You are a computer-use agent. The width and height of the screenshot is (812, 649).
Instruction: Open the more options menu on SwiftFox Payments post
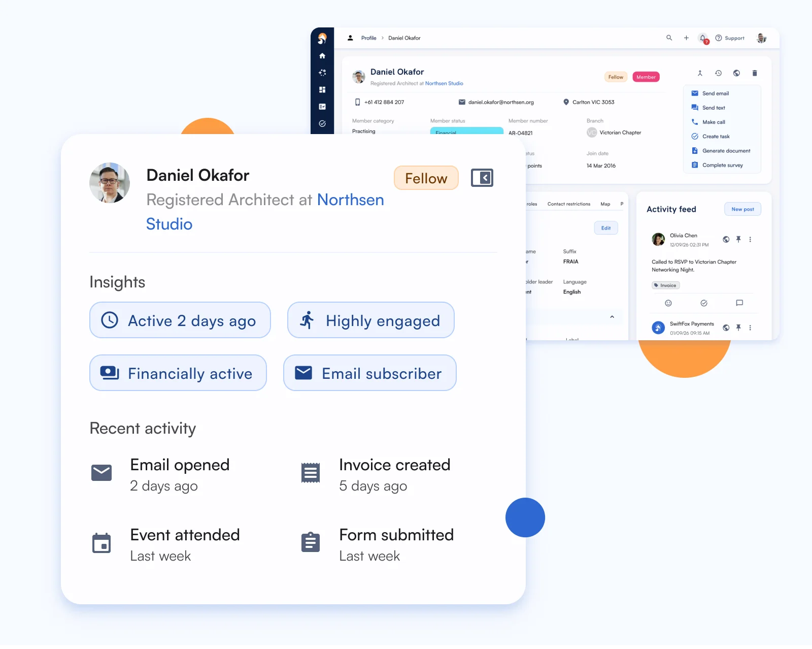tap(750, 328)
